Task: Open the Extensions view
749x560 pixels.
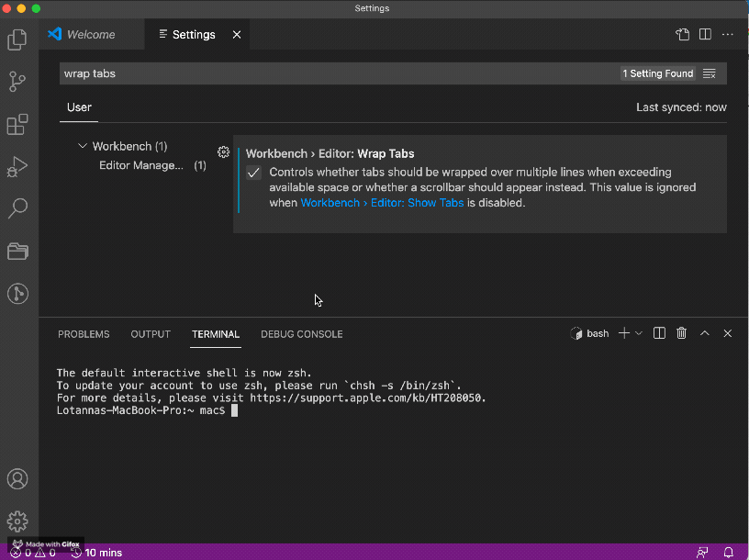Action: (x=17, y=124)
